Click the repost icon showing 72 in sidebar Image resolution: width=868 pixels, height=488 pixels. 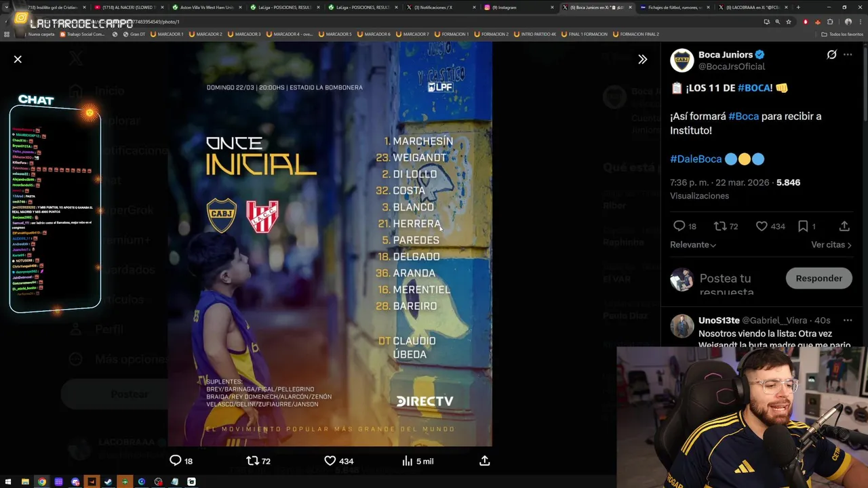[719, 226]
